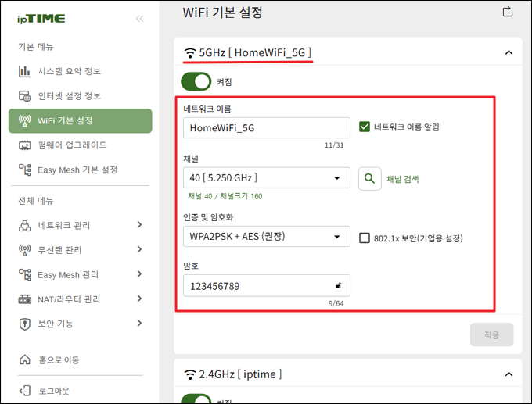
Task: Collapse the sidebar with double-chevron icon
Action: coord(139,19)
